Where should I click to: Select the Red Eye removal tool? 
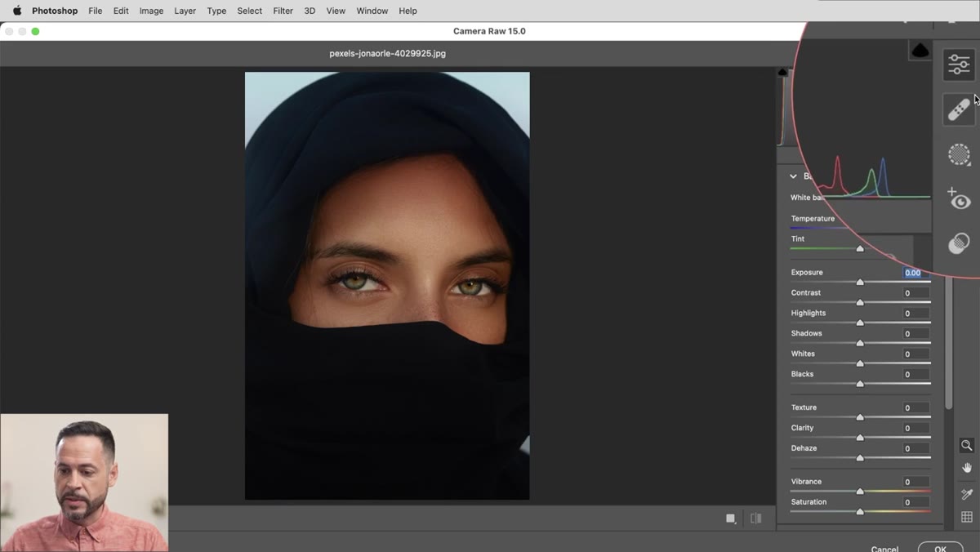click(959, 198)
